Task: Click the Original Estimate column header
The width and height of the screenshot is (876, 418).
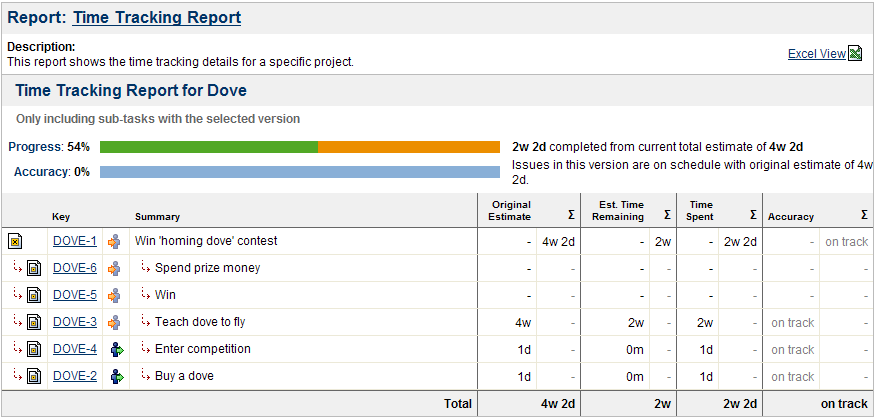Action: pos(510,210)
